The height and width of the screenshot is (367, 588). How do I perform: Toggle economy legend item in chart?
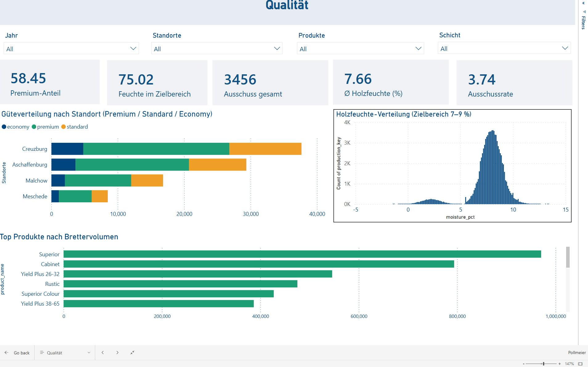click(x=15, y=127)
